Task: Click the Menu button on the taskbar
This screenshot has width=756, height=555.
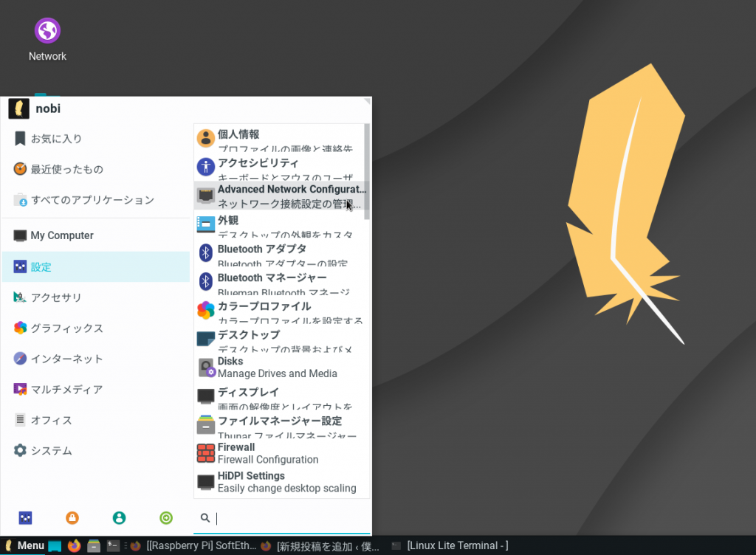Action: point(24,545)
